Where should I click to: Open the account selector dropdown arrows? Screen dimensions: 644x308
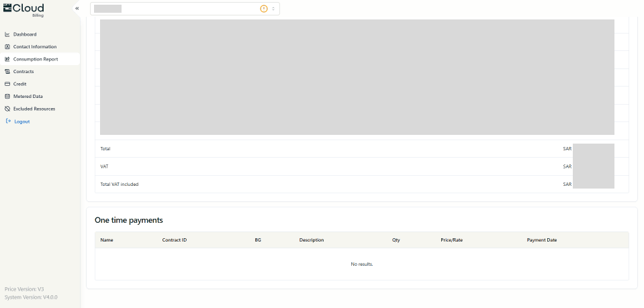[273, 9]
